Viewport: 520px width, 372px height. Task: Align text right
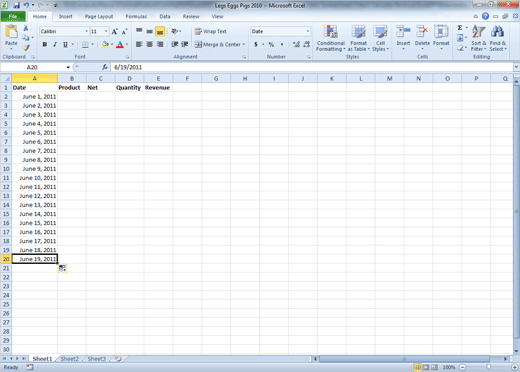[x=160, y=44]
